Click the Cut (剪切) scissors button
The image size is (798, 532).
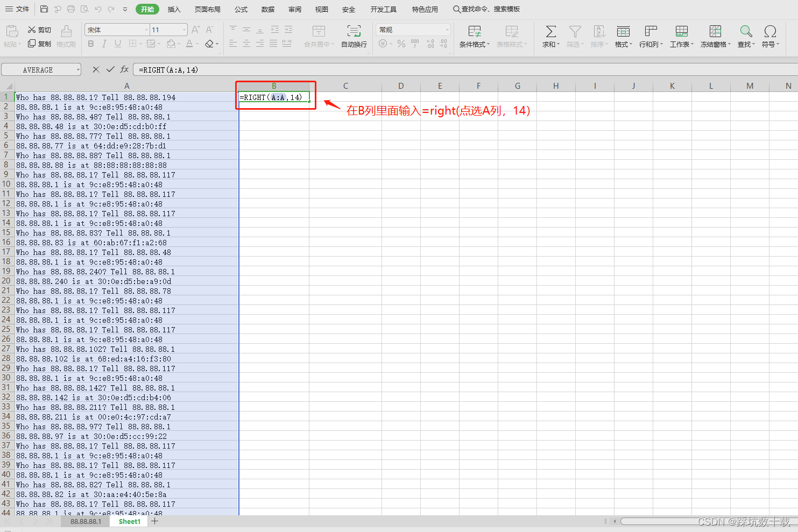pyautogui.click(x=39, y=30)
